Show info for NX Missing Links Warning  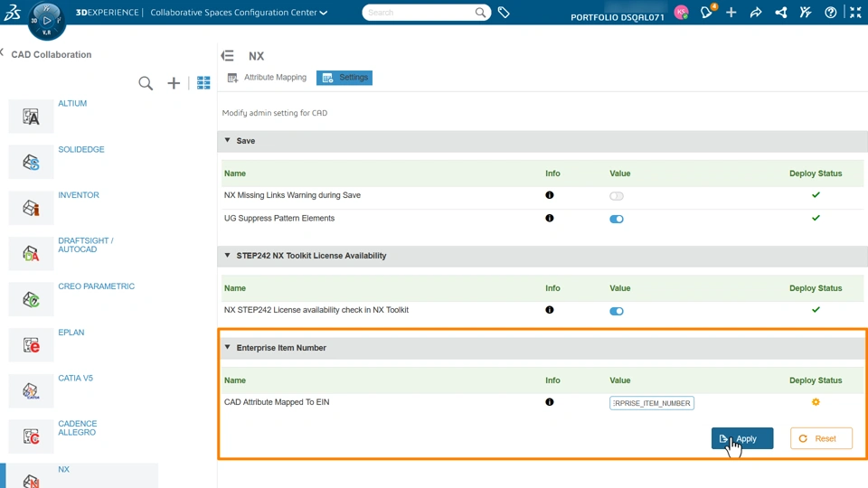(x=549, y=195)
